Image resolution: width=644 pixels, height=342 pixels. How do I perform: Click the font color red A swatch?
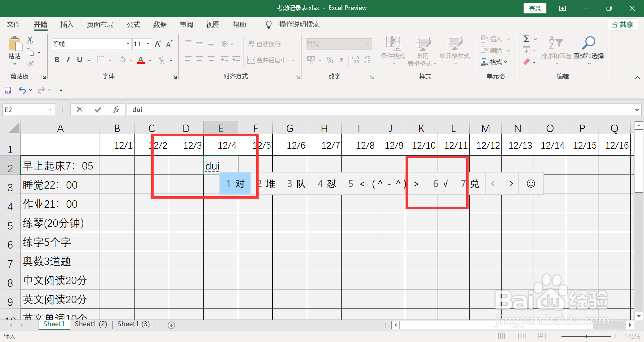[x=141, y=60]
